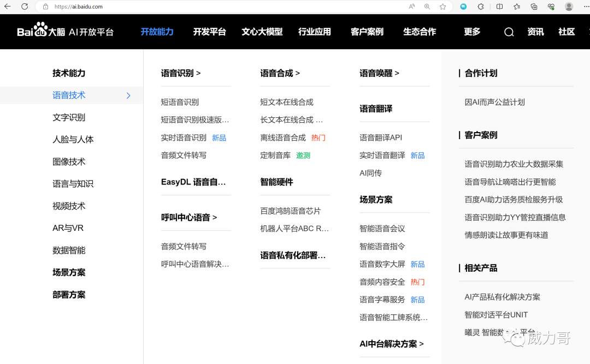Open the 呼叫中心语音 > category heading
Viewport: 590px width, 364px height.
[x=189, y=217]
